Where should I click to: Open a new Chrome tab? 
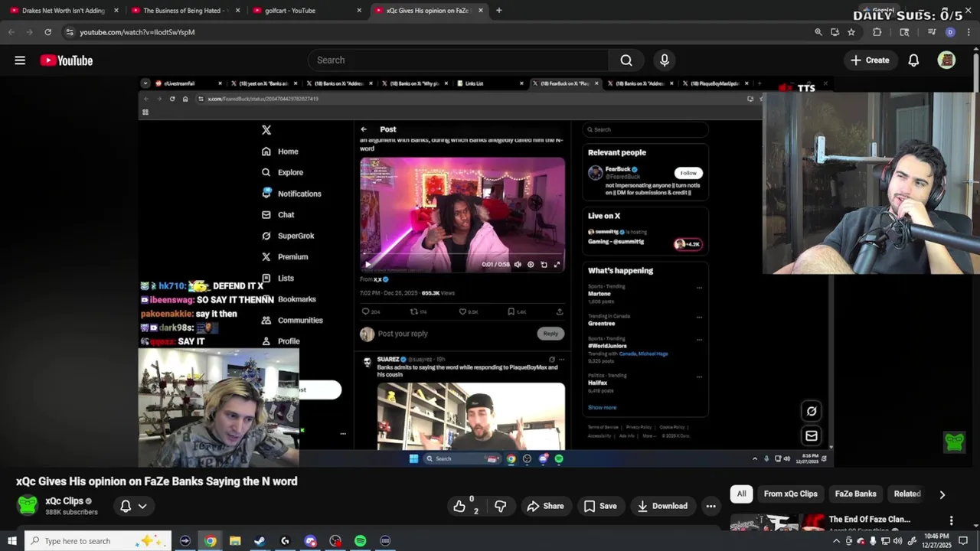[x=498, y=11]
